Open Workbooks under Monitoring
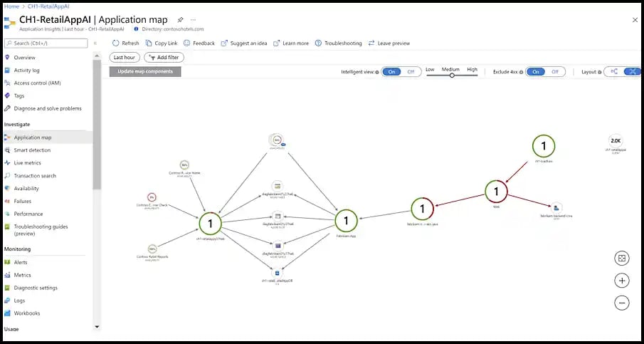This screenshot has width=644, height=344. click(27, 313)
